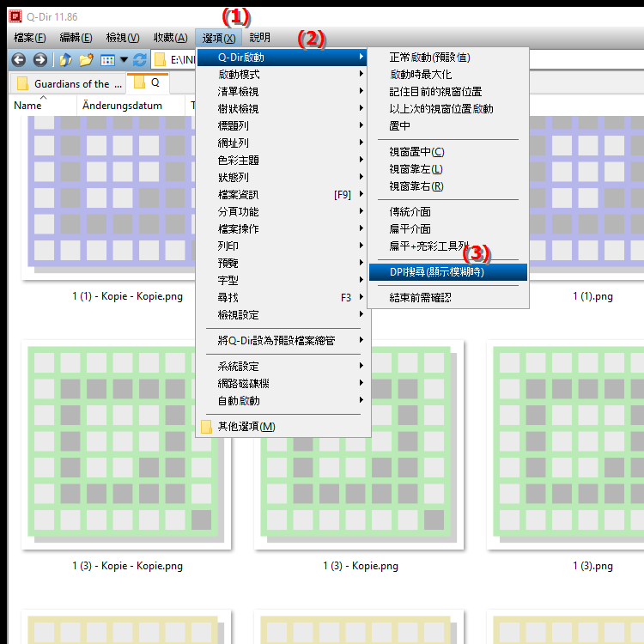Viewport: 644px width, 644px height.
Task: Toggle the 結束前需確認 option
Action: point(447,298)
